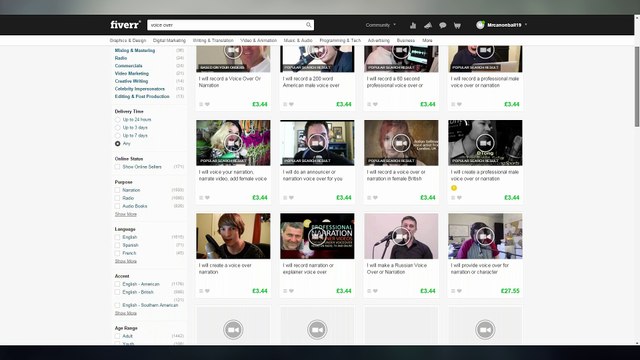The image size is (640, 360).
Task: Open the Advertising category menu
Action: point(379,40)
